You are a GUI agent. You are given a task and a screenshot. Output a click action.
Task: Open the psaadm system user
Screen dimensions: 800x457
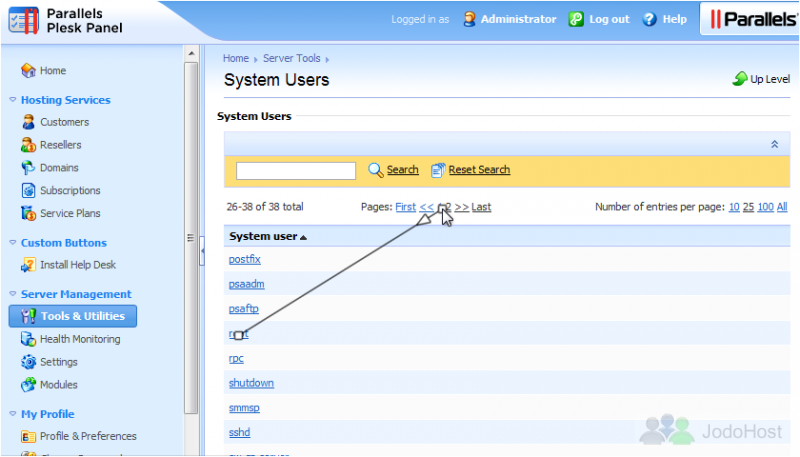[x=246, y=284]
